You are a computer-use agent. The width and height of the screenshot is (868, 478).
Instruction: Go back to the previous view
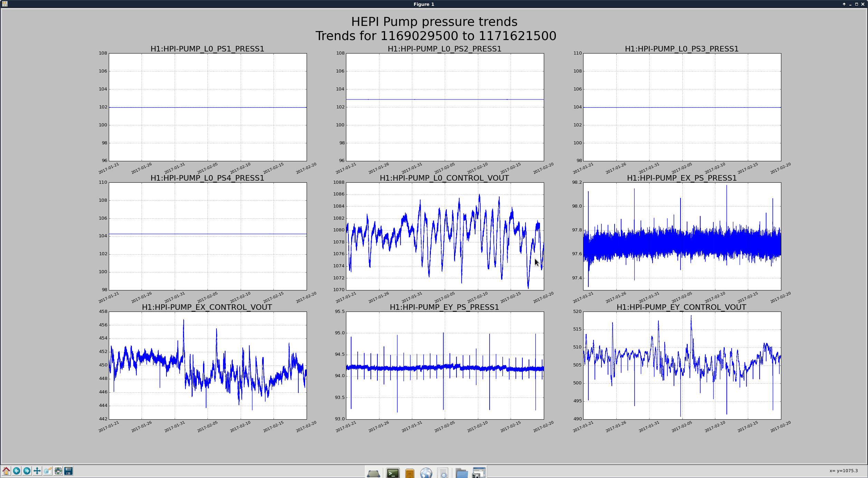pyautogui.click(x=17, y=471)
